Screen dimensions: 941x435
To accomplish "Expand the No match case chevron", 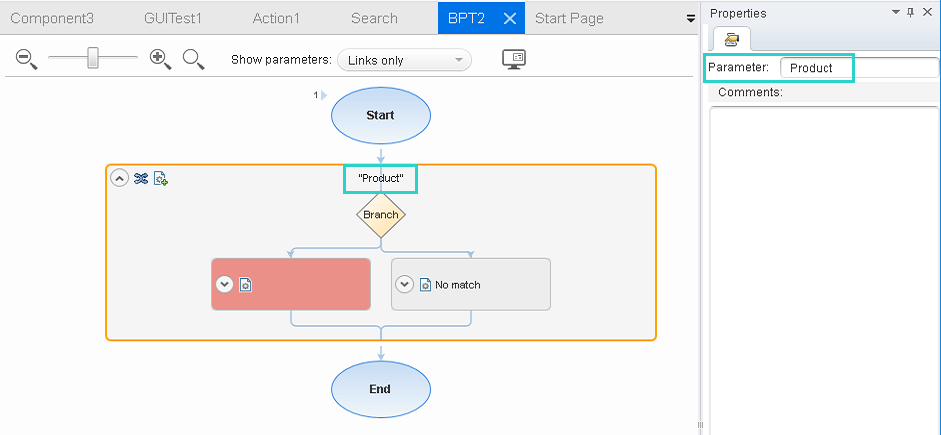I will click(x=404, y=284).
